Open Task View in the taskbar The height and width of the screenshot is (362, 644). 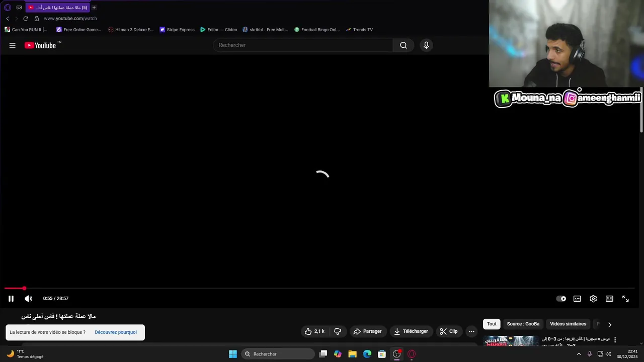pyautogui.click(x=323, y=354)
